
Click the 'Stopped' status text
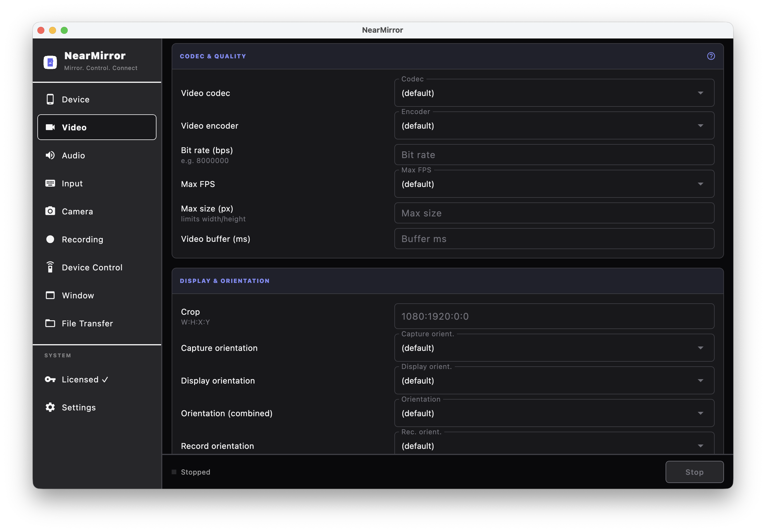pos(196,472)
